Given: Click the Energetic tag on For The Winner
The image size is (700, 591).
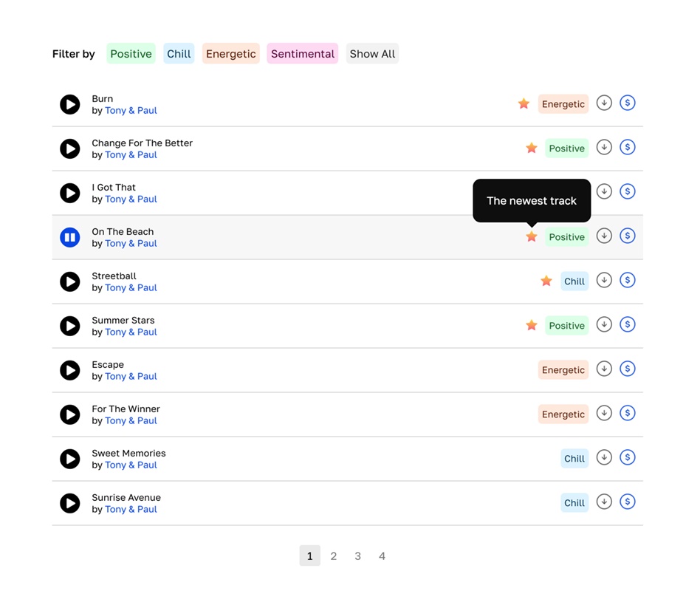Looking at the screenshot, I should (x=563, y=414).
